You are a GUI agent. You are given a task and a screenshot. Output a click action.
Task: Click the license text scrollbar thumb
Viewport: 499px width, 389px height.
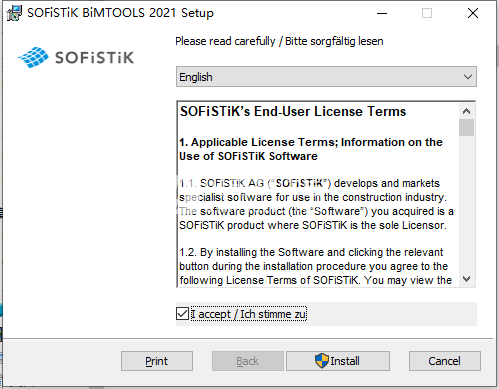point(466,128)
